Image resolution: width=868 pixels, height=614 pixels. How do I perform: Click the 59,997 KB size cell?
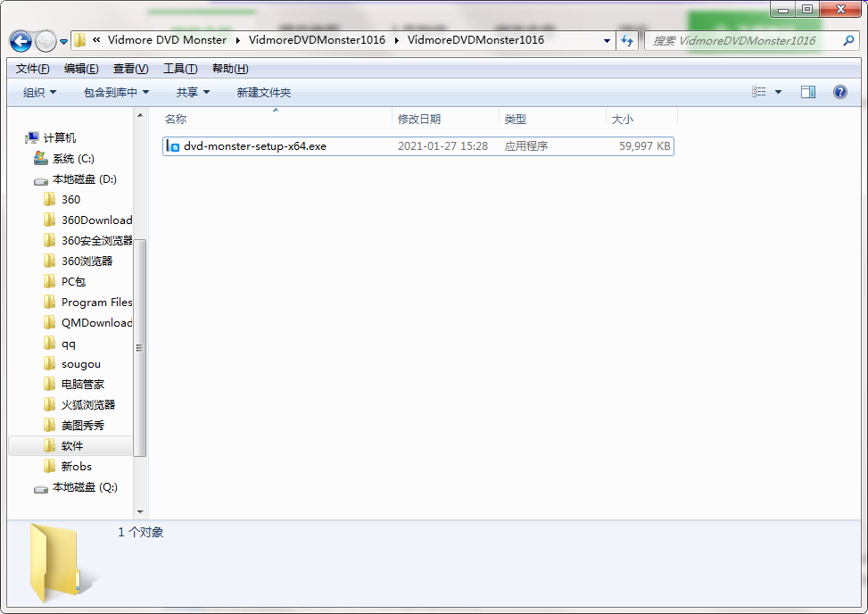pos(645,146)
